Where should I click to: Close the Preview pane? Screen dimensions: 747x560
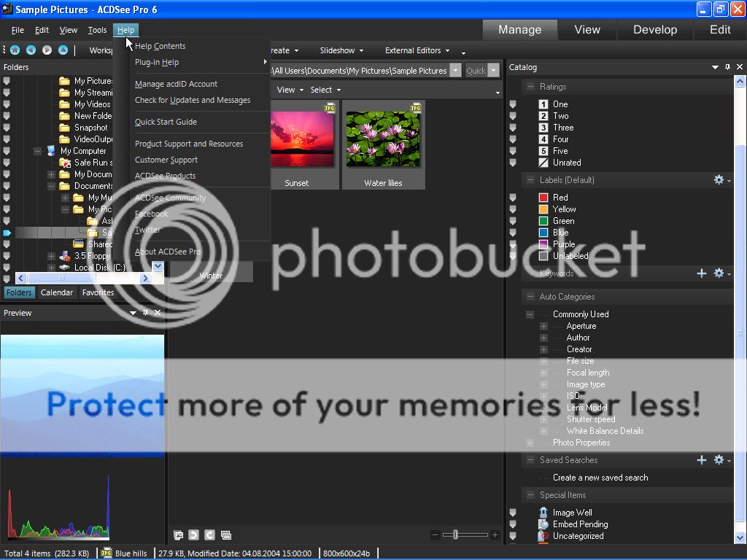pyautogui.click(x=158, y=312)
